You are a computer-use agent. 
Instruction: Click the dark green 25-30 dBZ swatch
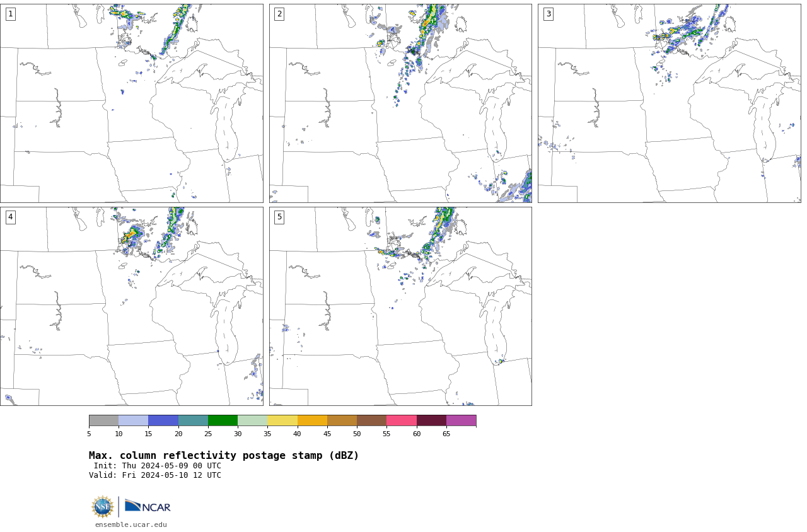click(x=223, y=420)
